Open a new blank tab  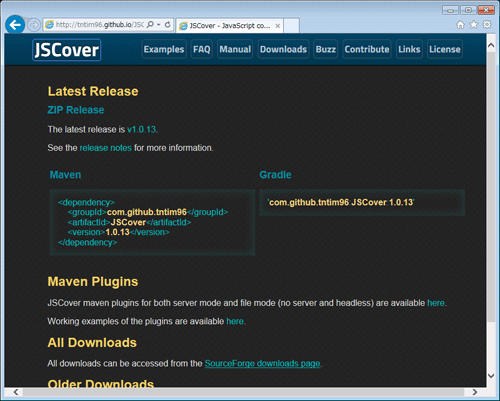point(291,26)
